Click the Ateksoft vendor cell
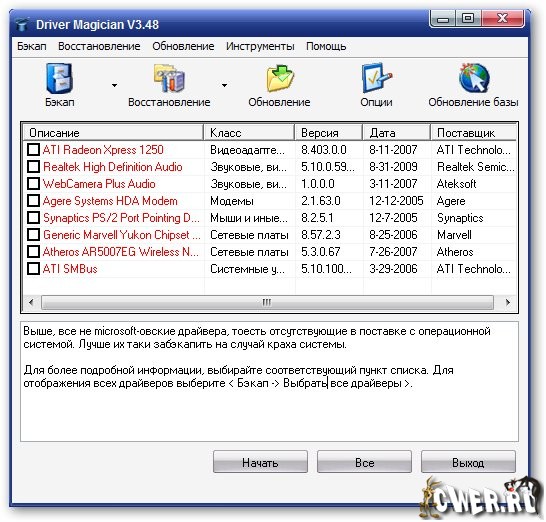This screenshot has height=522, width=546. pyautogui.click(x=456, y=184)
